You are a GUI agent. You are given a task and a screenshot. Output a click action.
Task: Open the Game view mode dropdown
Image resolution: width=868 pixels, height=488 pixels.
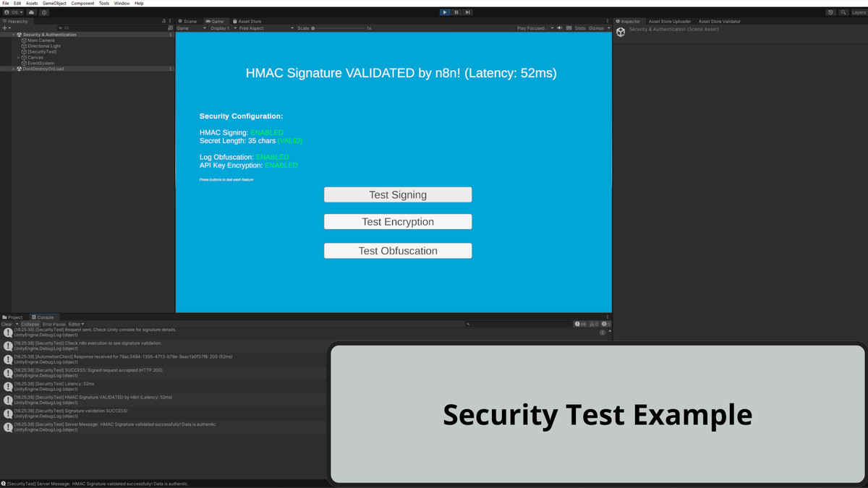pos(192,28)
